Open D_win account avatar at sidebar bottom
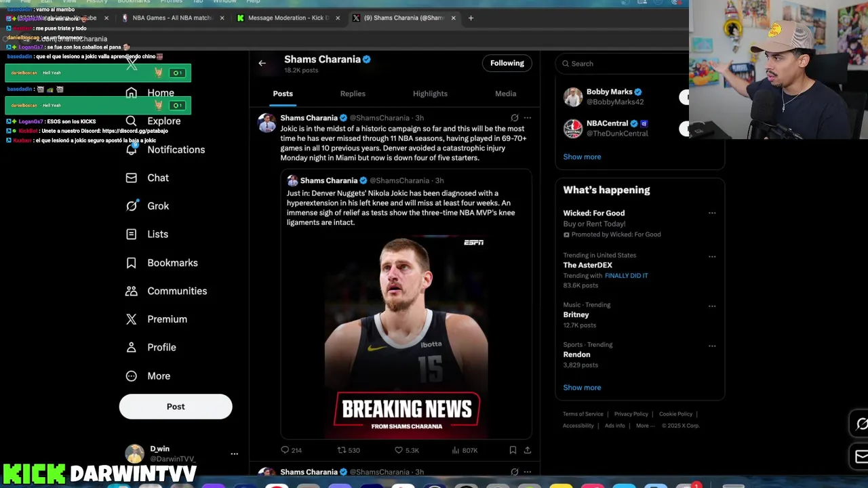Image resolution: width=868 pixels, height=488 pixels. click(135, 454)
